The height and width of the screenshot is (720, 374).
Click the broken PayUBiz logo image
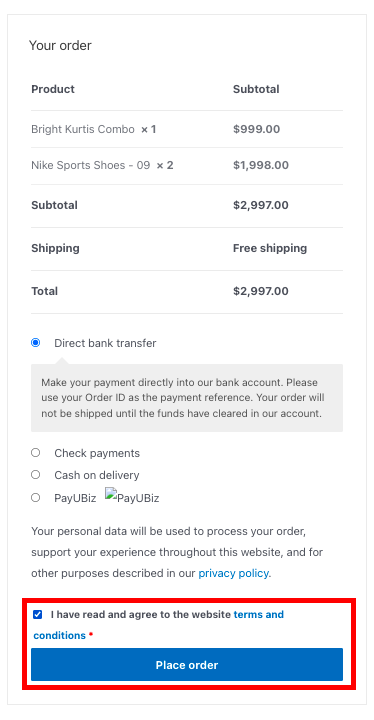pos(132,496)
